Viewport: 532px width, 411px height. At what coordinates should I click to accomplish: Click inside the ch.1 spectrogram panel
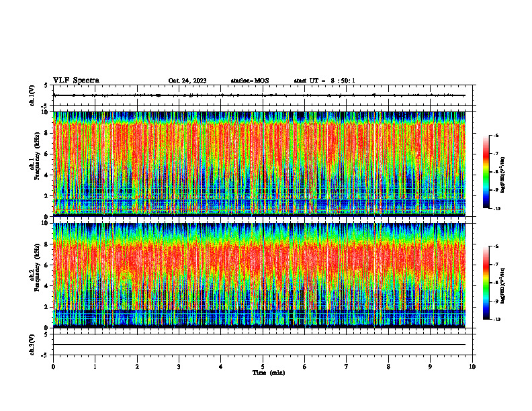coord(259,164)
